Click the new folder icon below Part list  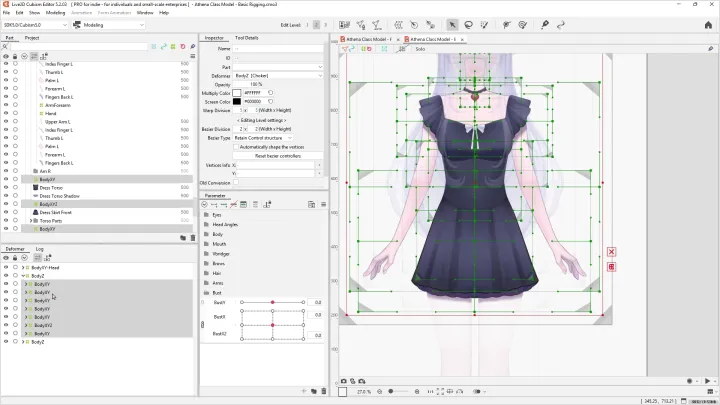coord(183,237)
